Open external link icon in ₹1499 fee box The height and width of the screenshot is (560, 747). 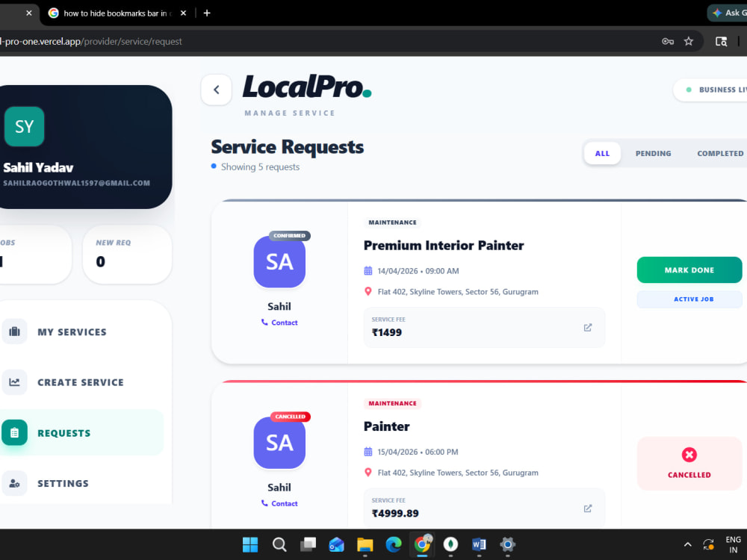click(588, 328)
